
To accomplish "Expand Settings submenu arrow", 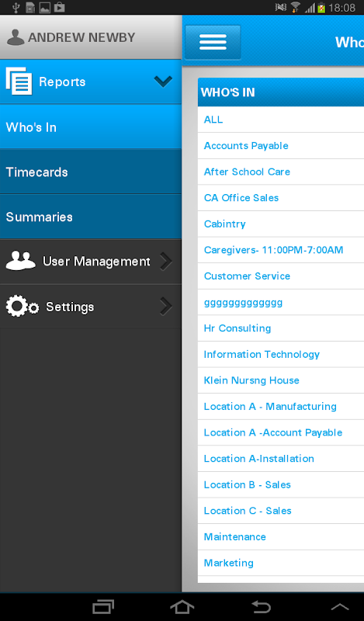I will tap(166, 306).
